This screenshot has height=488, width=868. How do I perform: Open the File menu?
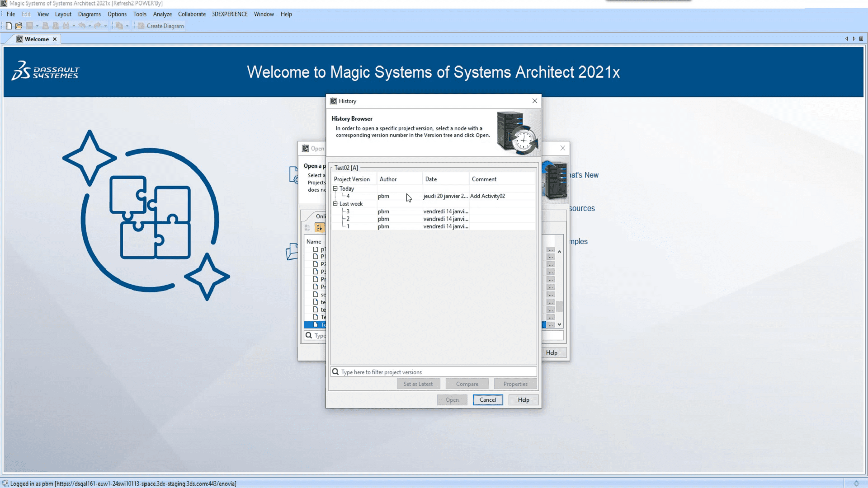(11, 14)
